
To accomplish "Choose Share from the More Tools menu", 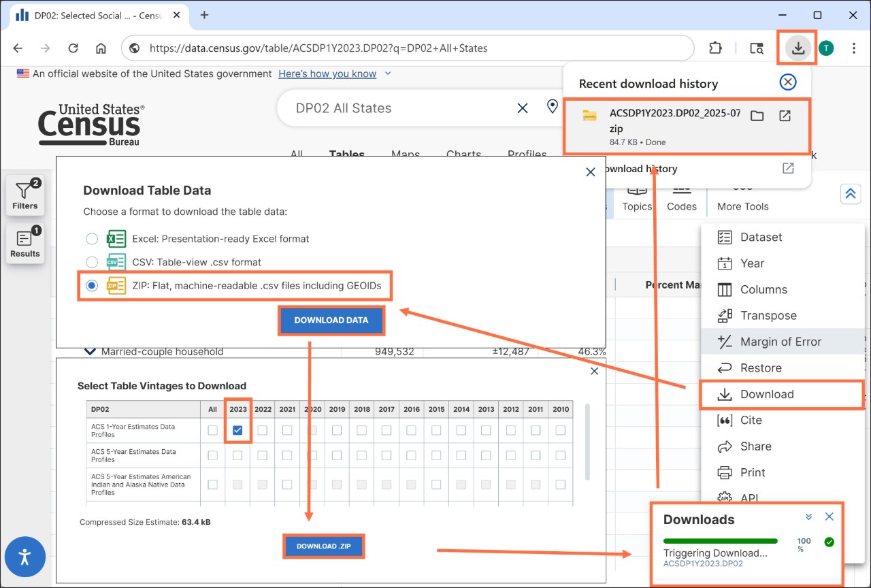I will [x=783, y=446].
